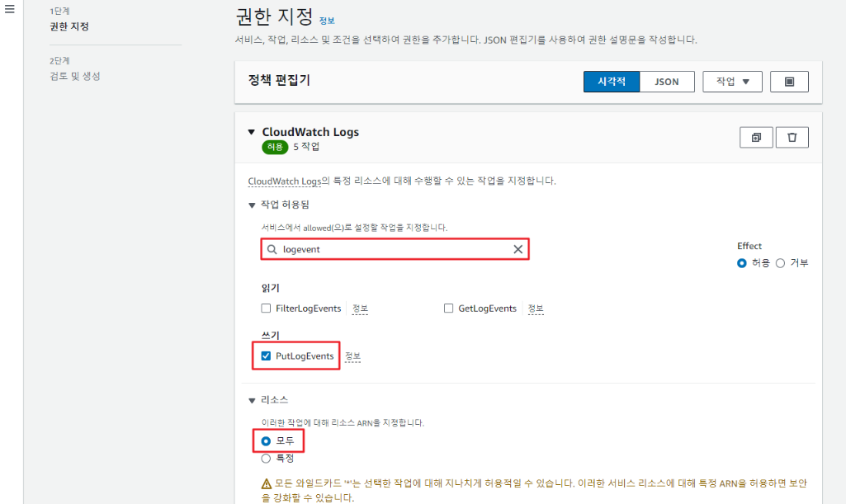Select the 특정 resources radio button

click(266, 458)
